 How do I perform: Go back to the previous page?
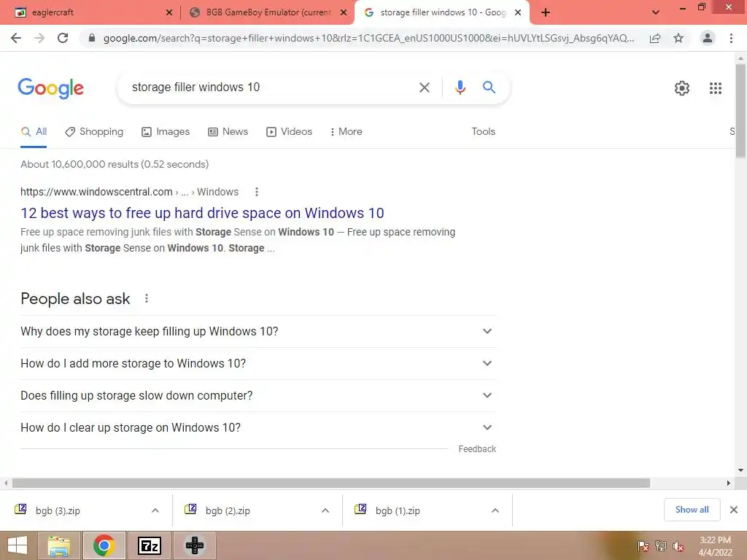coord(16,38)
